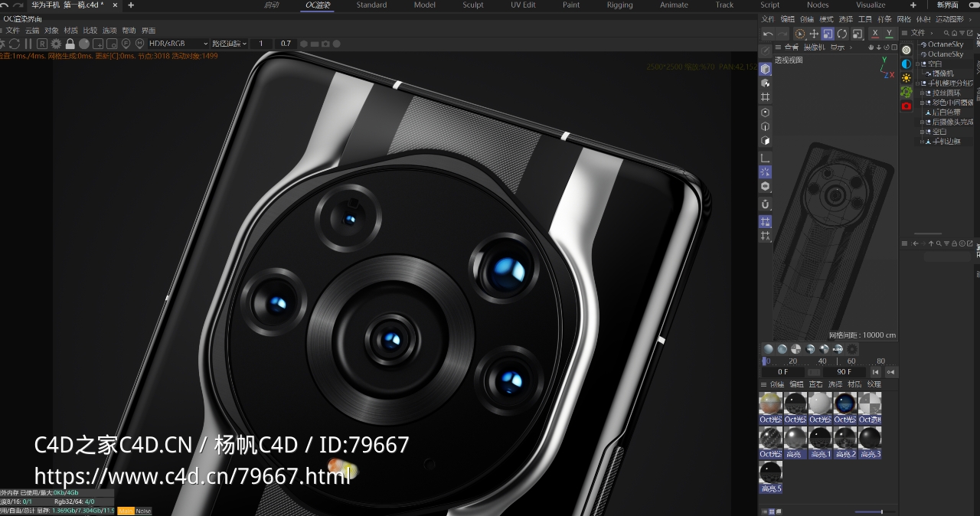Switch to the Standard layout tab

pyautogui.click(x=372, y=5)
